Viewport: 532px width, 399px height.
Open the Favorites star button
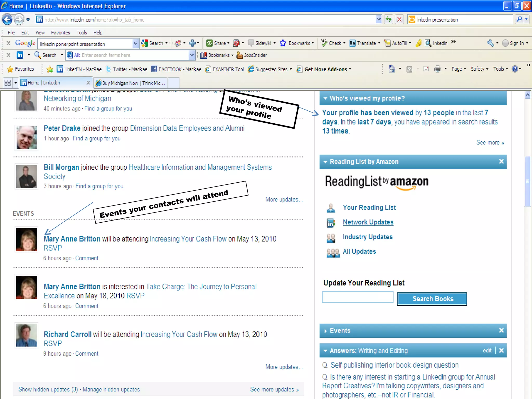[21, 69]
